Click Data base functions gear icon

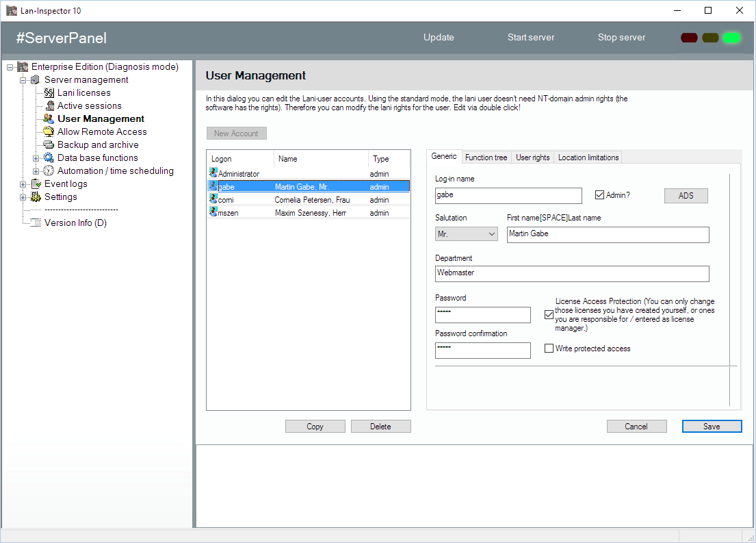pos(49,157)
